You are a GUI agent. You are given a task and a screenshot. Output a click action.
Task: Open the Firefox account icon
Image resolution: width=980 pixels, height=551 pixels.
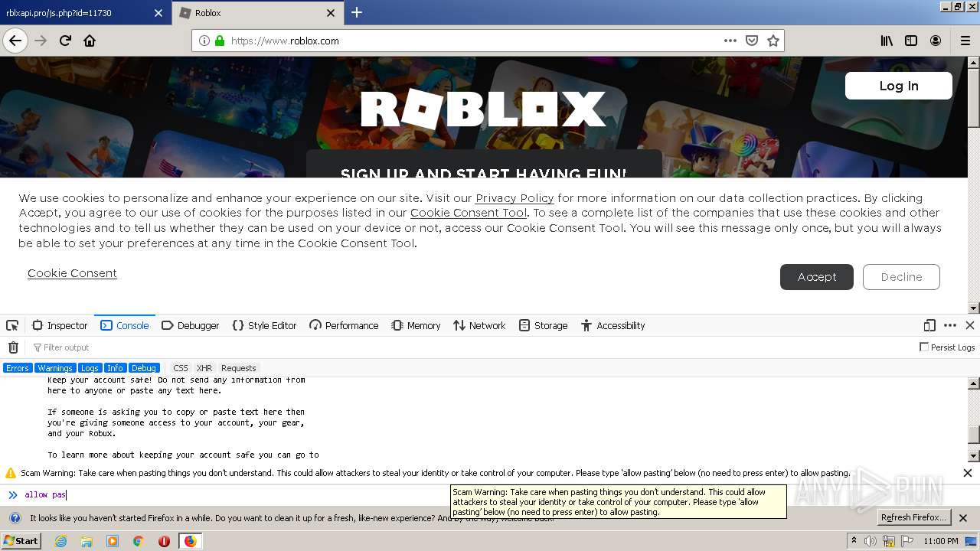click(x=936, y=41)
